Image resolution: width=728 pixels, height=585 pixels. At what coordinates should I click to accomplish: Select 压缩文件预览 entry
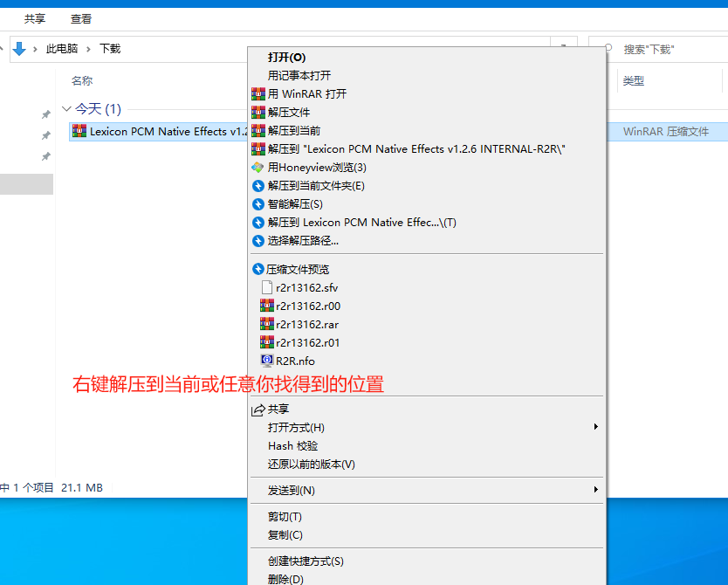point(427,269)
